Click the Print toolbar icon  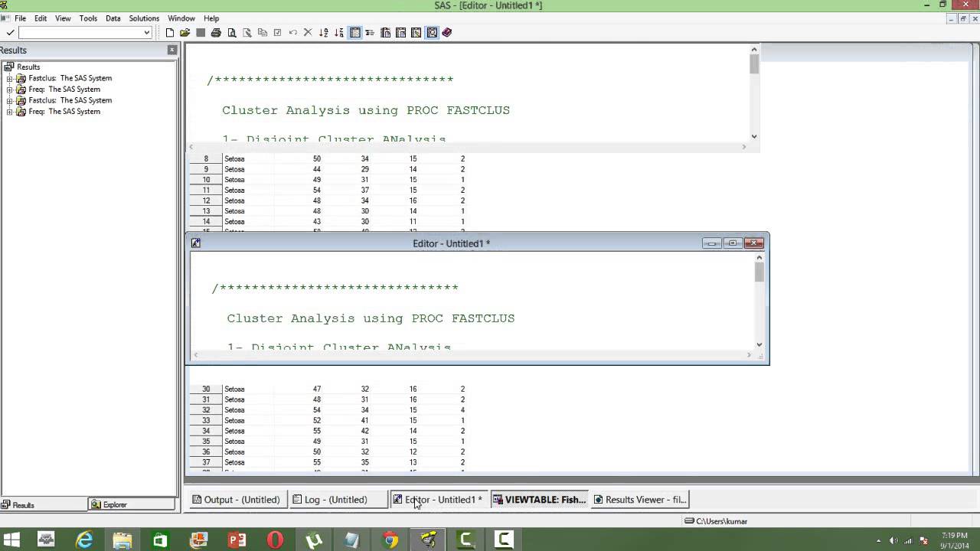point(216,33)
